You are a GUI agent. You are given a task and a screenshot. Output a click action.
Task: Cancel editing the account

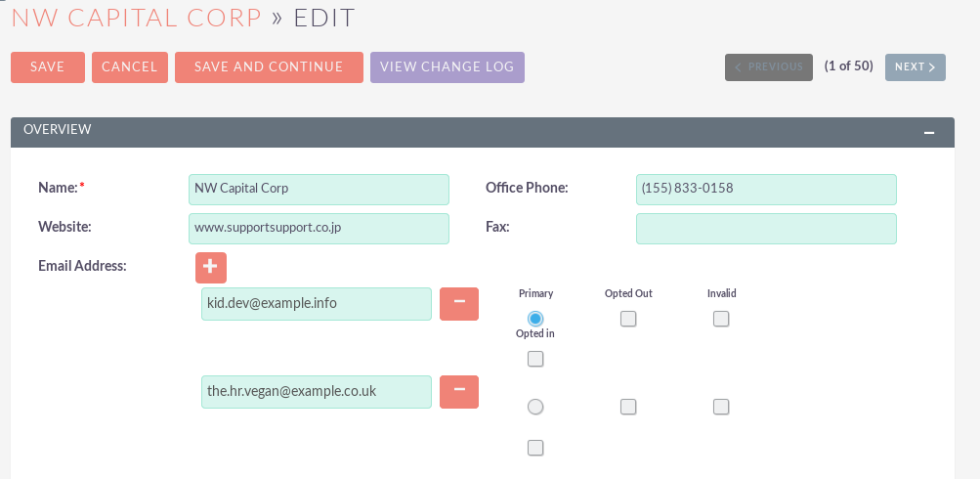130,67
